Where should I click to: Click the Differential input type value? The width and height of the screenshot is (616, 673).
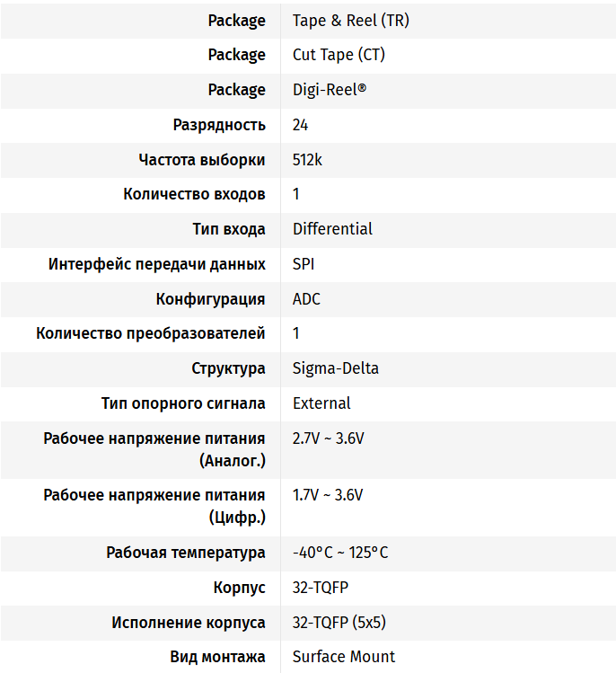coord(332,229)
